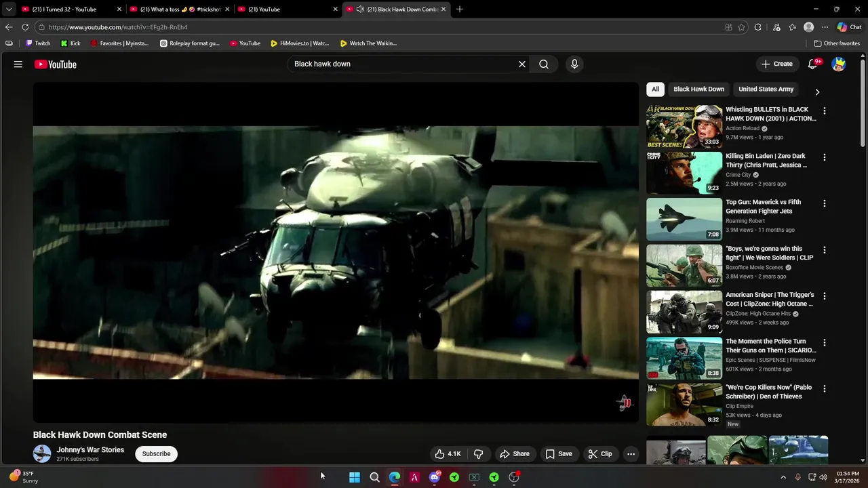Open the Create menu button
The height and width of the screenshot is (488, 868).
(x=776, y=64)
